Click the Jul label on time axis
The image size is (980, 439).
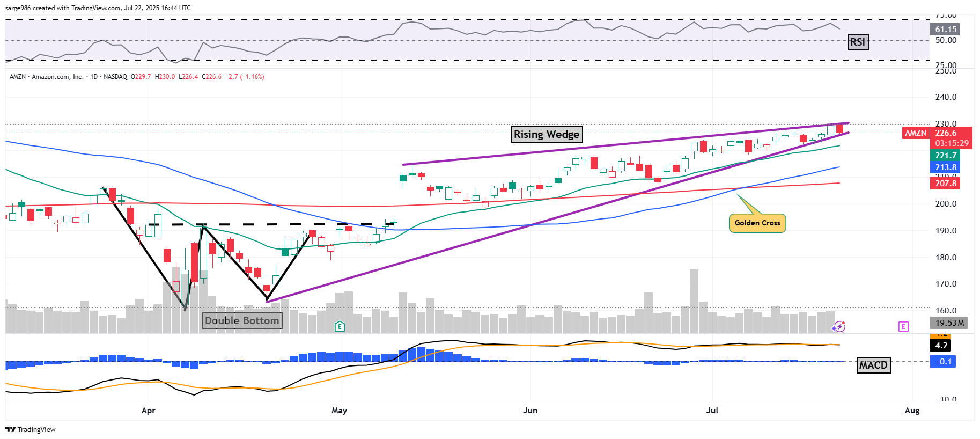click(x=712, y=411)
